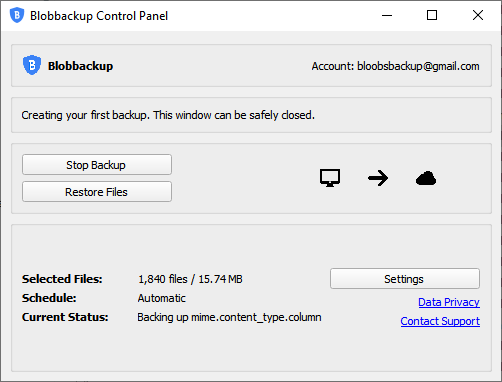Follow the Data Privacy link

[449, 302]
